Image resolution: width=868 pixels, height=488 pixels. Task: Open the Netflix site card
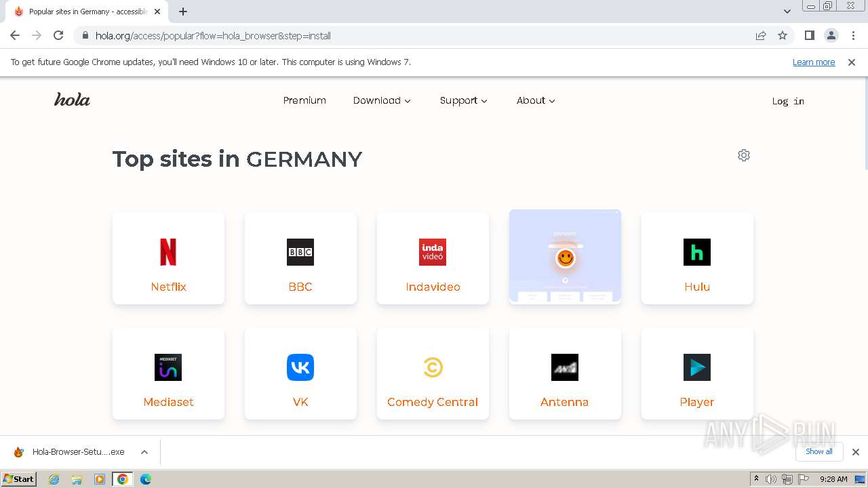168,258
